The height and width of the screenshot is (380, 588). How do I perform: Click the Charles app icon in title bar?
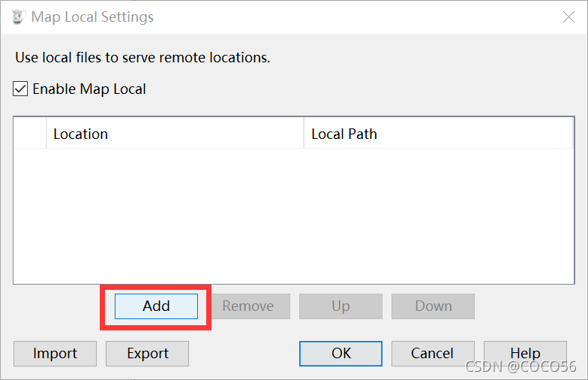coord(18,17)
